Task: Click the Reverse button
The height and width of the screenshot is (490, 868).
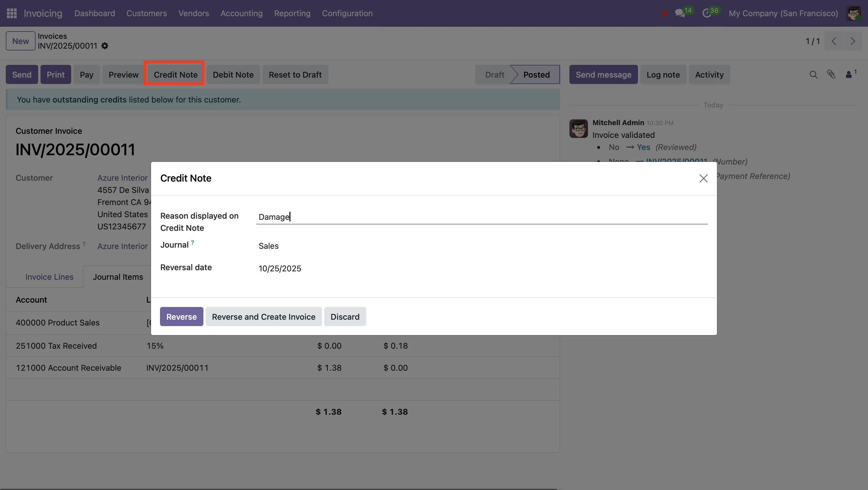Action: coord(181,317)
